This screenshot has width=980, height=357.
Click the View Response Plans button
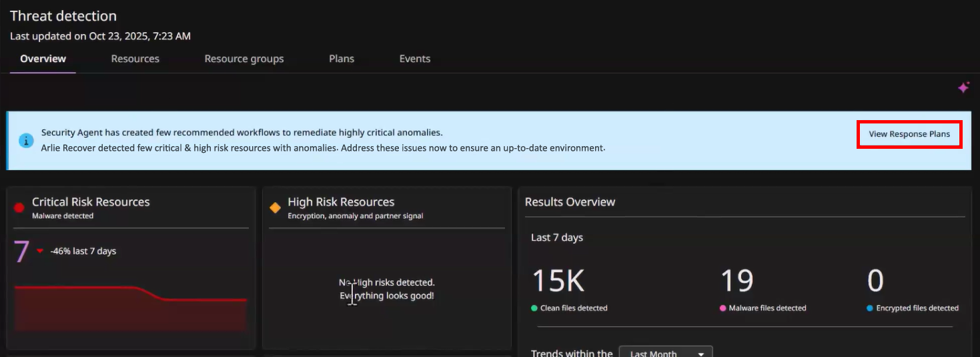tap(909, 134)
